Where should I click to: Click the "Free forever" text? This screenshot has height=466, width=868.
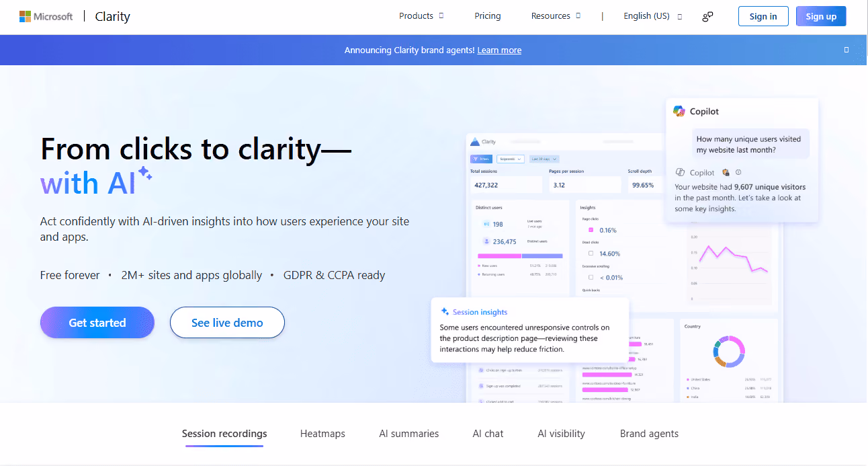click(70, 275)
